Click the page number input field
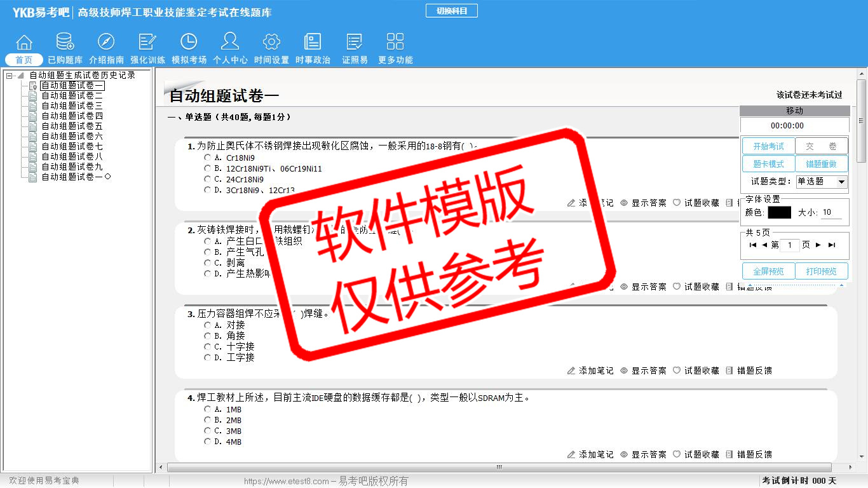868x488 pixels. click(x=790, y=245)
